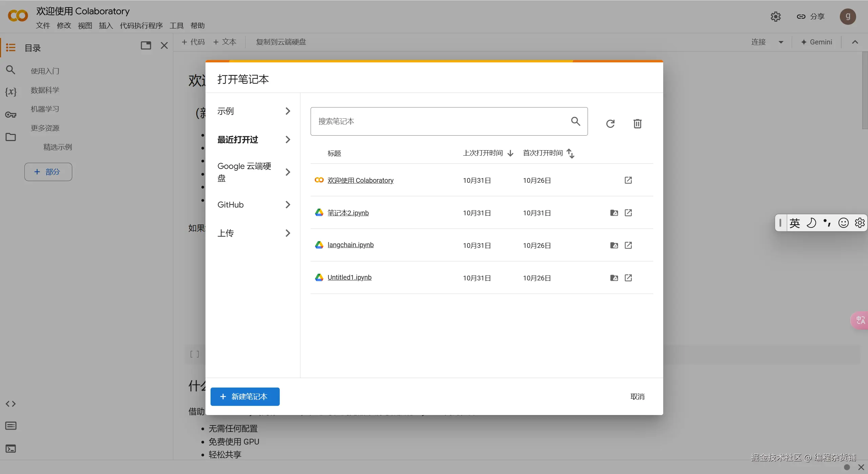The width and height of the screenshot is (868, 474).
Task: Open the settings gear icon in header
Action: coord(775,17)
